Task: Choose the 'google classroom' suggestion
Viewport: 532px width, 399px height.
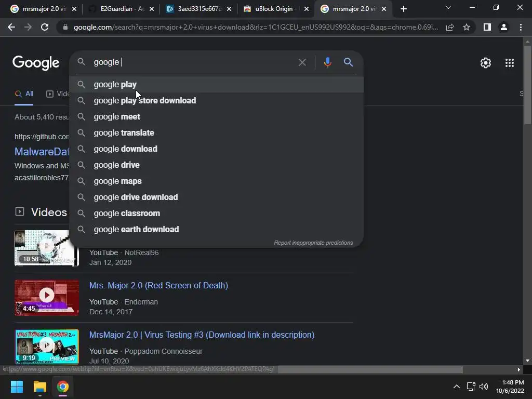Action: tap(217, 214)
